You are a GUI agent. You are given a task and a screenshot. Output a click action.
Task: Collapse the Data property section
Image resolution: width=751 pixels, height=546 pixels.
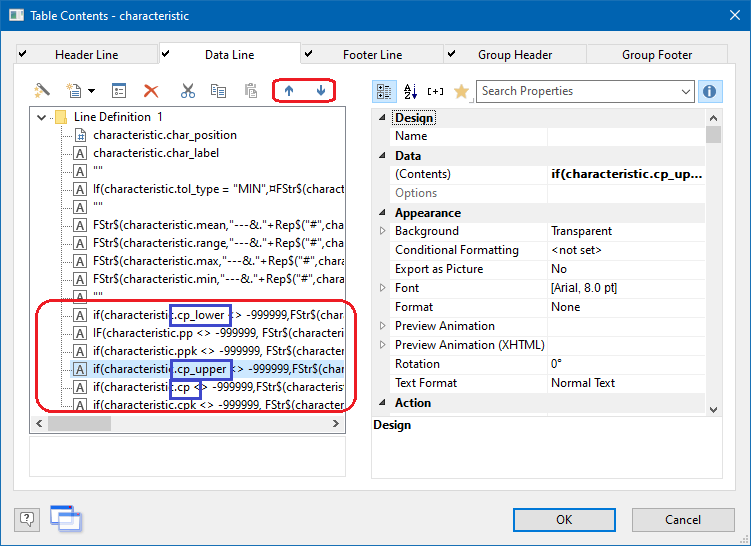(x=382, y=155)
